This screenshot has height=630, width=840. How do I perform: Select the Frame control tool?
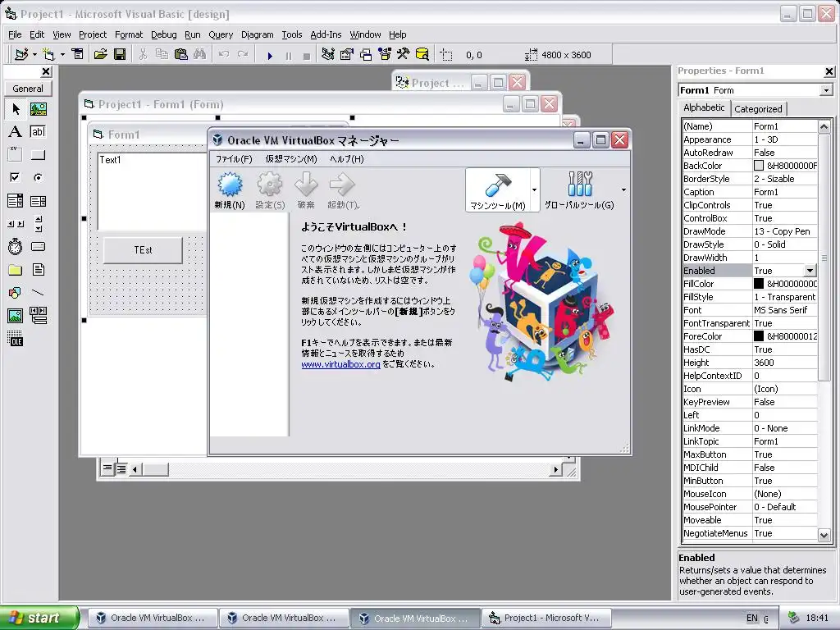click(16, 155)
